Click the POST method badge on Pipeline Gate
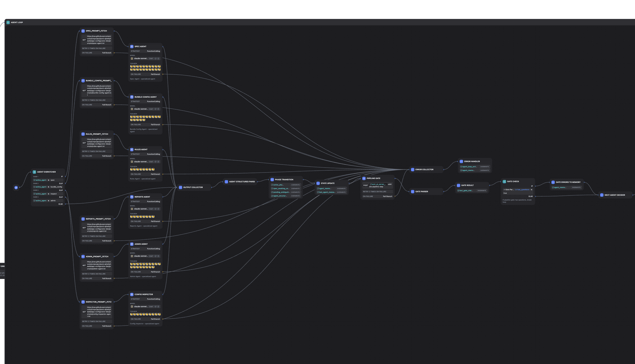Image resolution: width=635 pixels, height=364 pixels. tap(365, 185)
